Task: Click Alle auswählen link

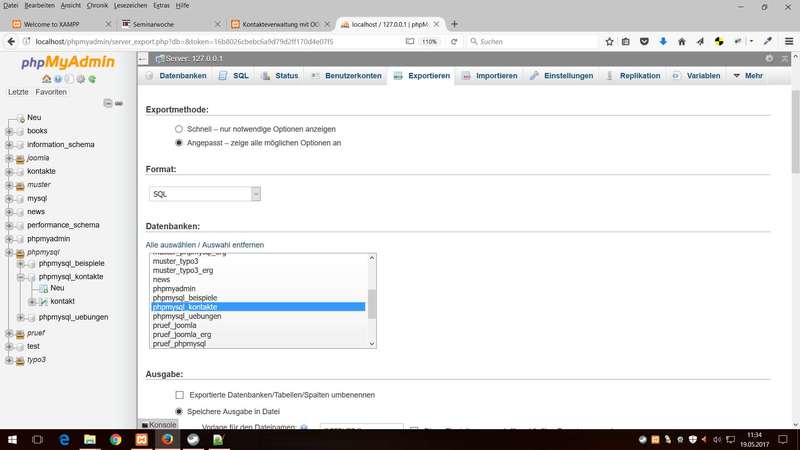Action: click(x=171, y=245)
